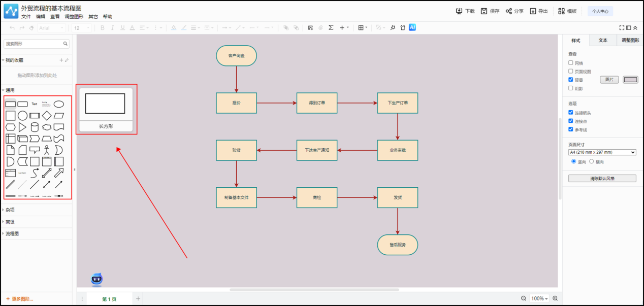Image resolution: width=644 pixels, height=306 pixels.
Task: Click the stick figure actor shape
Action: [x=47, y=150]
